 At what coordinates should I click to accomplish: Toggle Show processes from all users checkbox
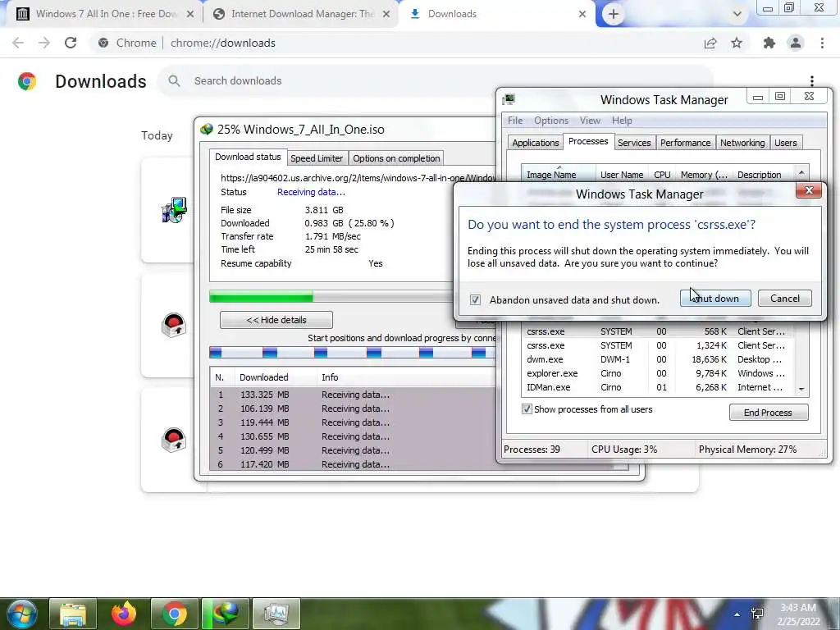527,409
